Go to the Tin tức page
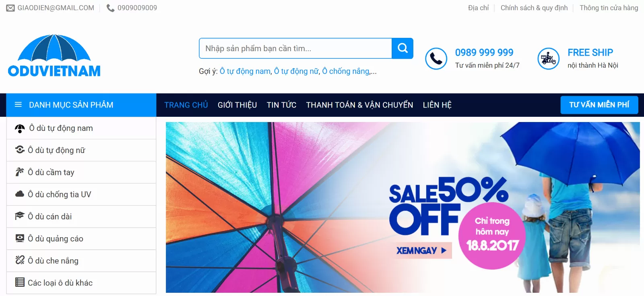 coord(281,105)
